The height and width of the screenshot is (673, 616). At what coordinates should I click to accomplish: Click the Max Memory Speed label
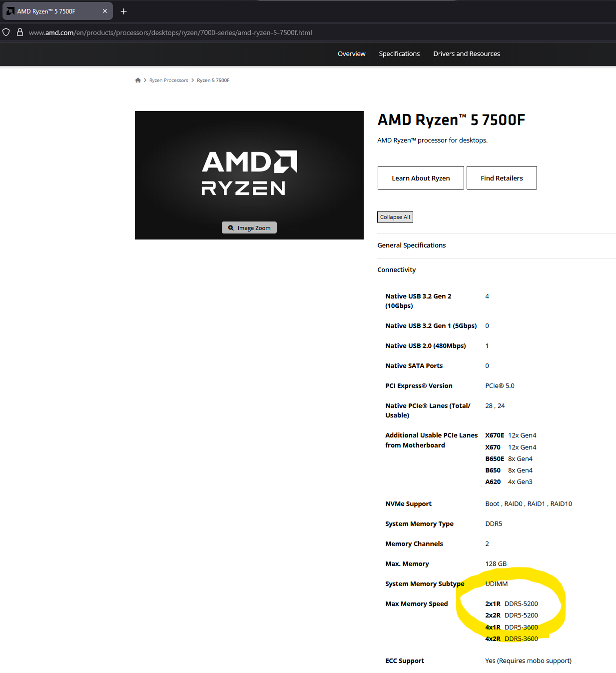point(417,603)
